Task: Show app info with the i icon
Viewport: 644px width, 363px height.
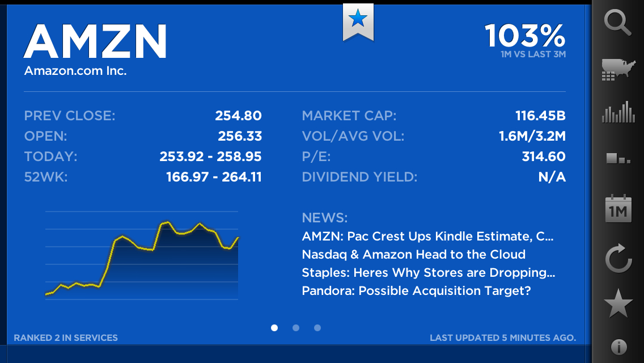Action: [x=618, y=347]
